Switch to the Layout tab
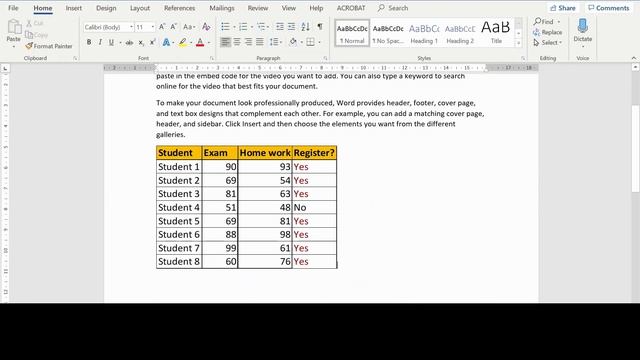Image resolution: width=640 pixels, height=360 pixels. pyautogui.click(x=140, y=8)
